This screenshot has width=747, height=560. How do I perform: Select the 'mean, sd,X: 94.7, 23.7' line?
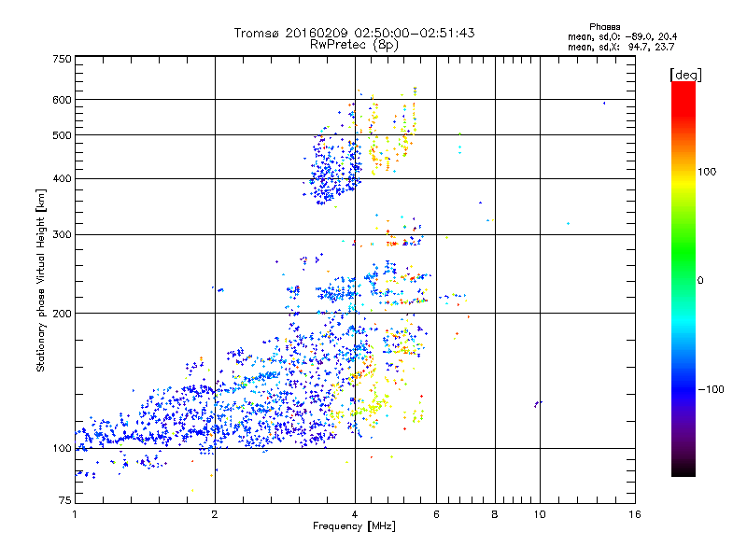pos(621,47)
